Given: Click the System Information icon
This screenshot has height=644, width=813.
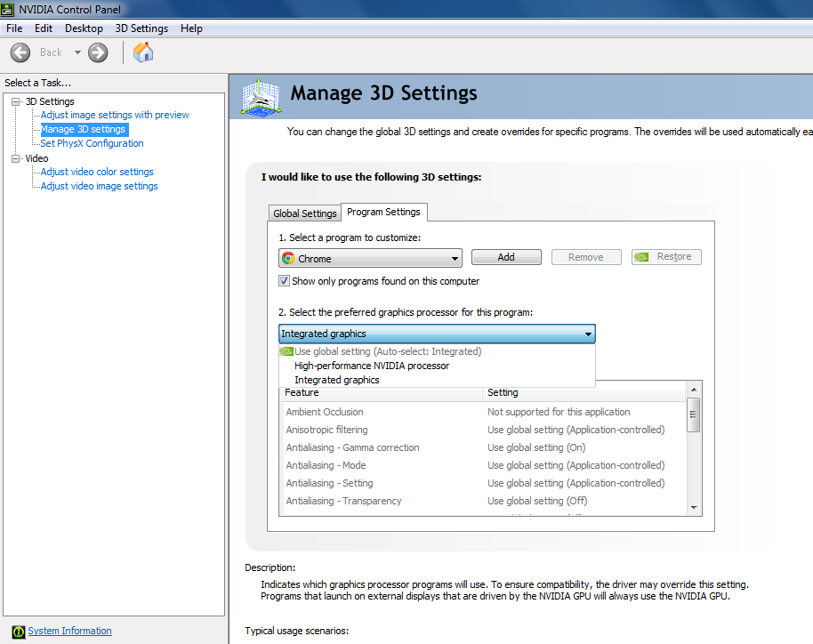Looking at the screenshot, I should 18,632.
